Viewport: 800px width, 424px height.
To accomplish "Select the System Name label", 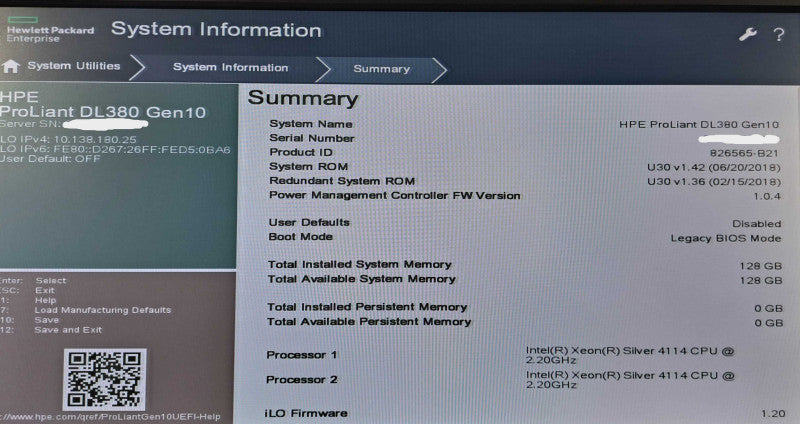I will pos(311,123).
